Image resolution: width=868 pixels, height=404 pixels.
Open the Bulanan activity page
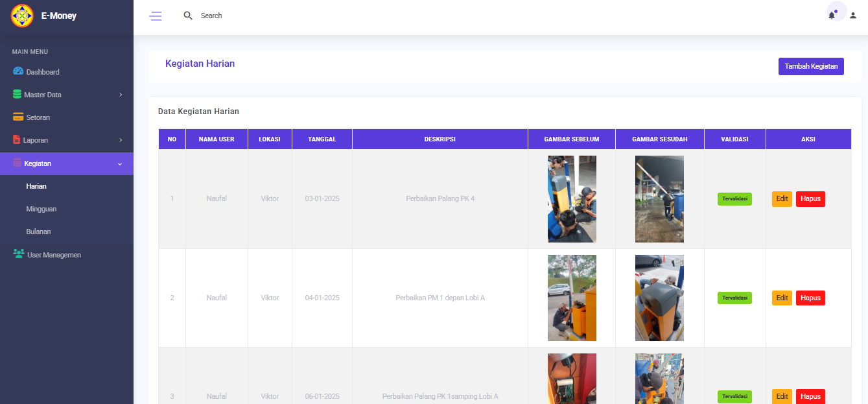pyautogui.click(x=38, y=232)
